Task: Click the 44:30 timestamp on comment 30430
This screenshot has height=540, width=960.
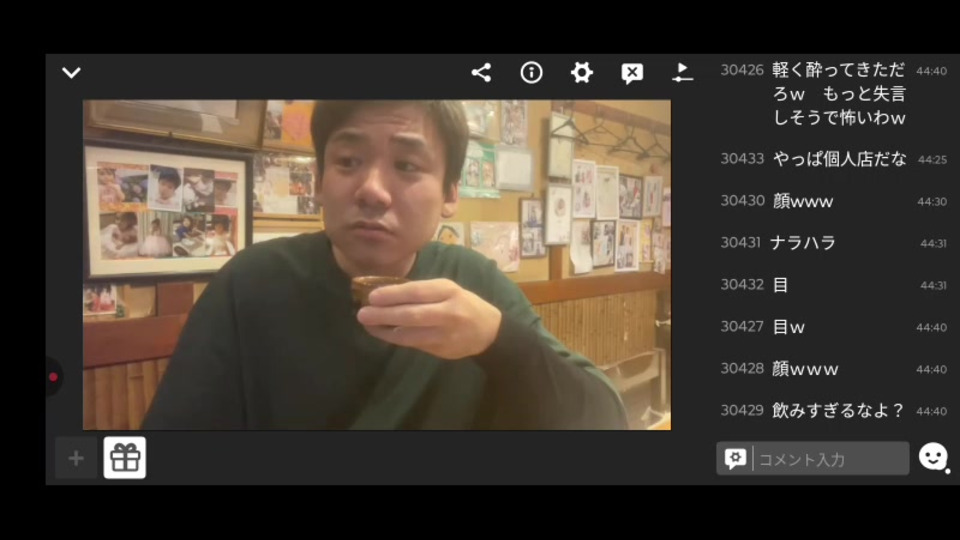Action: point(932,201)
